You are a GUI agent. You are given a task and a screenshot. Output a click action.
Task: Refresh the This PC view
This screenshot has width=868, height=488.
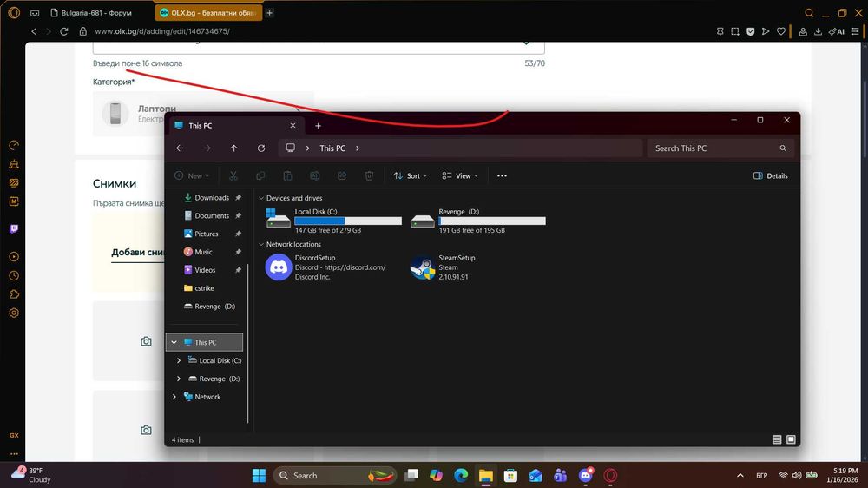pyautogui.click(x=260, y=148)
